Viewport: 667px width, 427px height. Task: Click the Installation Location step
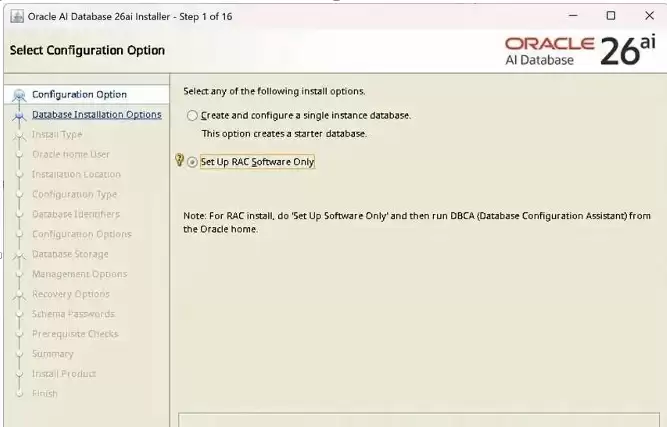click(x=76, y=174)
